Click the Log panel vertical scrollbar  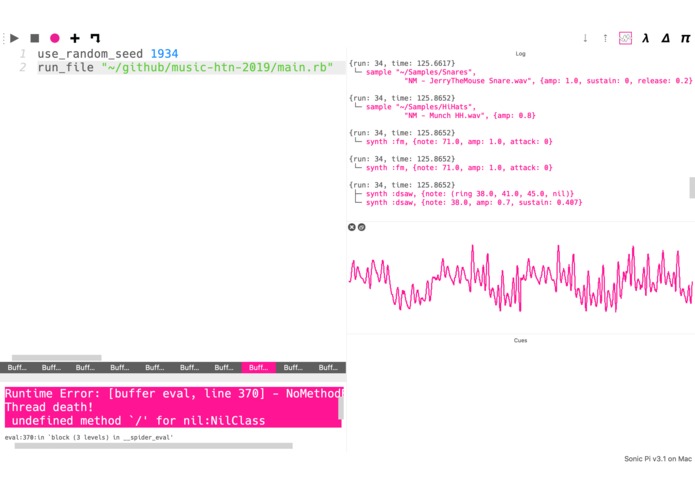pyautogui.click(x=692, y=188)
